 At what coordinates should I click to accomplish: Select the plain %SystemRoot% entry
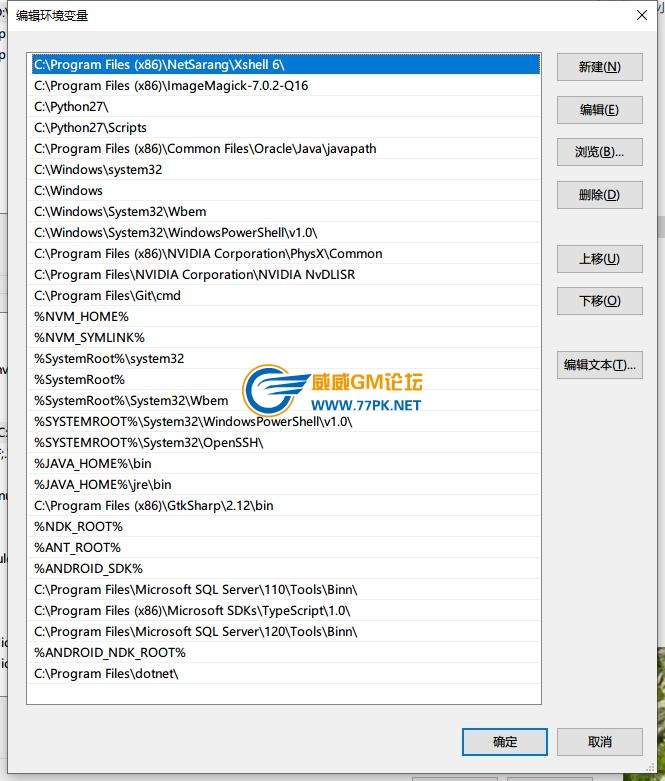285,380
